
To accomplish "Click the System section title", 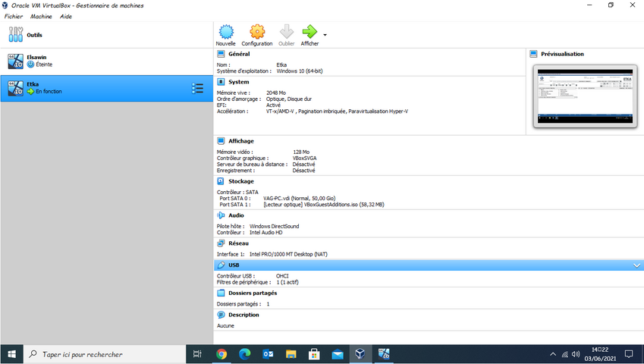I will tap(239, 82).
